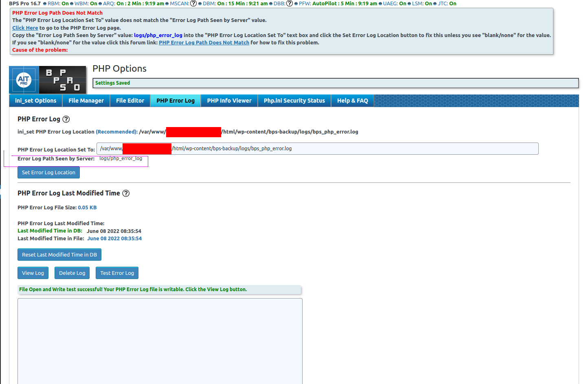Go to the Help & FAQ tab
Image resolution: width=588 pixels, height=384 pixels.
pos(352,101)
